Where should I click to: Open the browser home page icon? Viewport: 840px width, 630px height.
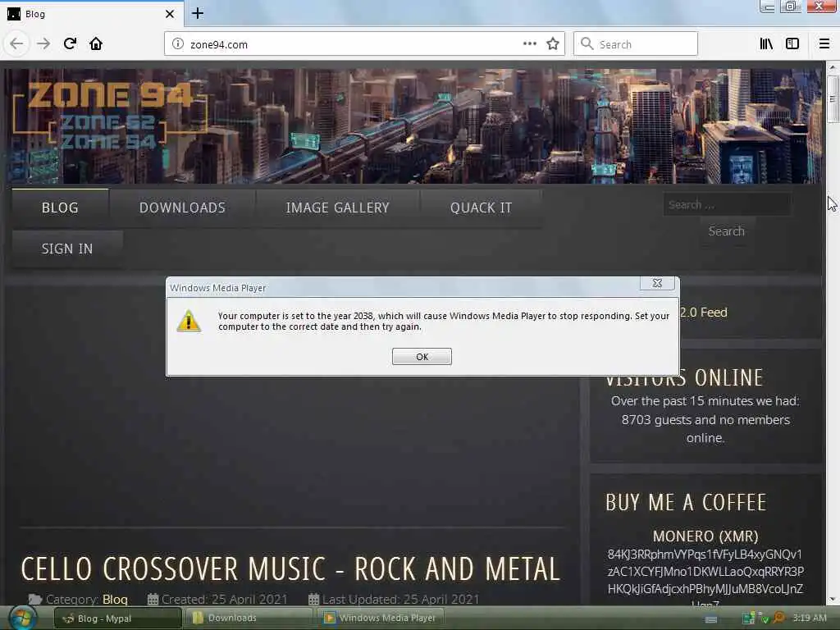click(x=96, y=43)
